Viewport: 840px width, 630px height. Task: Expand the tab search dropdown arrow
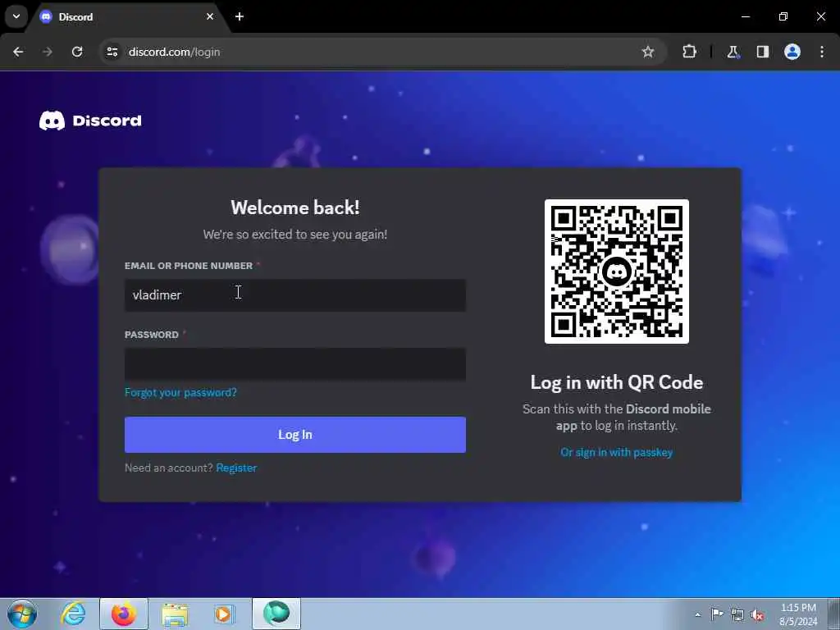[16, 16]
